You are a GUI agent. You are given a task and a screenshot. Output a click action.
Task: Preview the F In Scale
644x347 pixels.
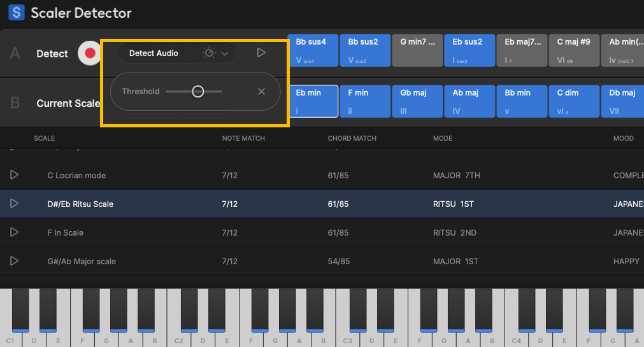[x=14, y=232]
